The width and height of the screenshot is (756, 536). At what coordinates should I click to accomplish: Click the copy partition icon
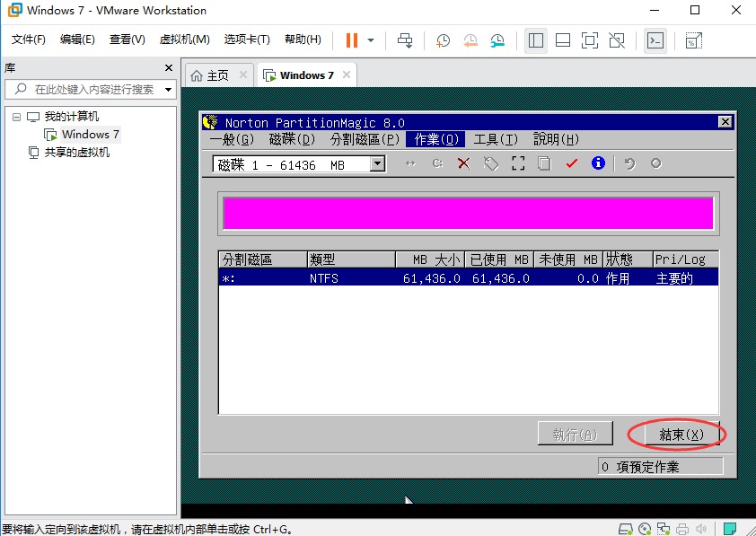[x=544, y=163]
